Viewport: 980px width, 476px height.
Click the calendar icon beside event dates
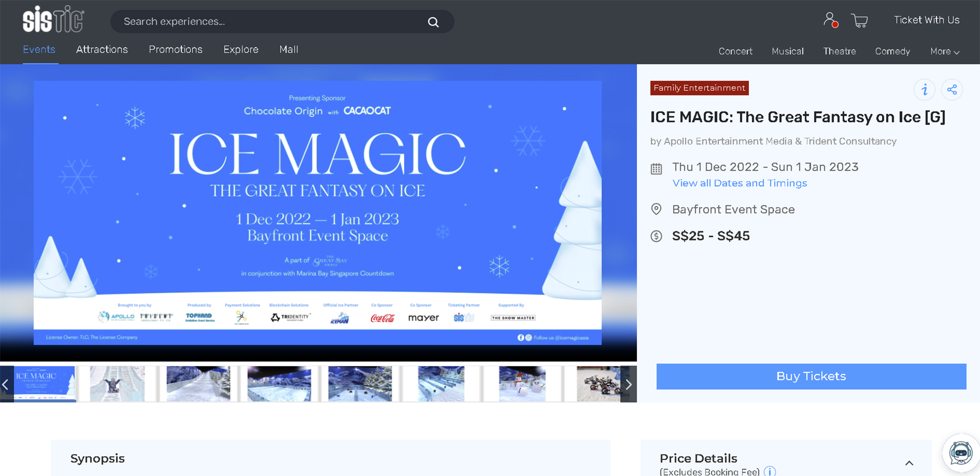pyautogui.click(x=656, y=168)
